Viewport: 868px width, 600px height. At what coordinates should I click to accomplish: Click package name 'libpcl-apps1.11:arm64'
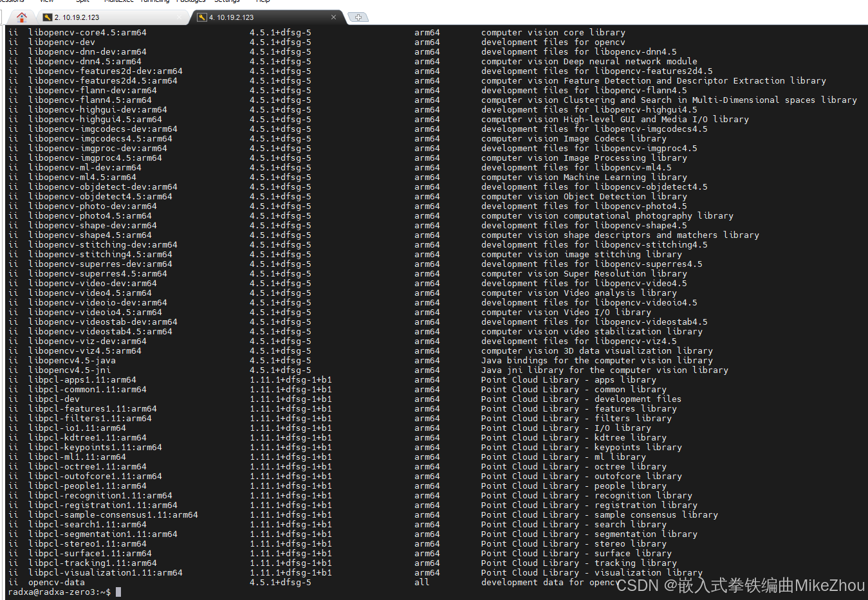pyautogui.click(x=82, y=379)
